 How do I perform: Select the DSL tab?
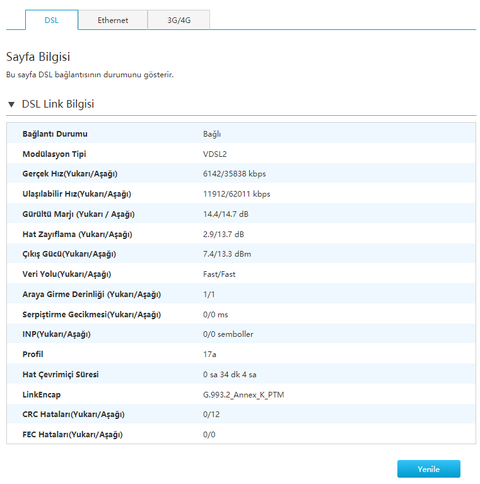pos(52,20)
